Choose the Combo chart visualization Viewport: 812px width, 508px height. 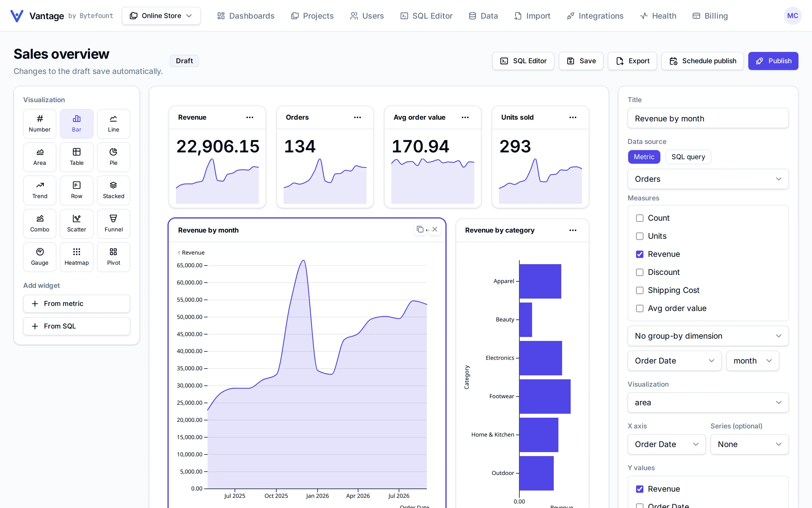click(x=39, y=224)
